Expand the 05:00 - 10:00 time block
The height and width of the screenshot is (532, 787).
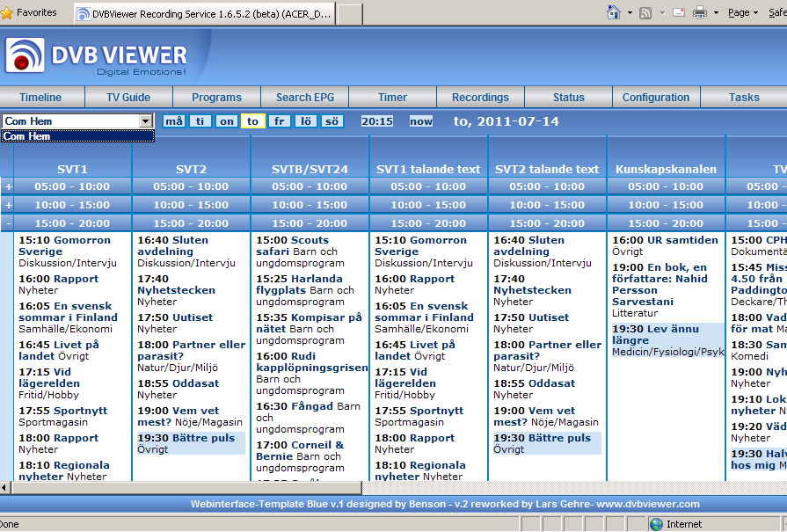(9, 186)
